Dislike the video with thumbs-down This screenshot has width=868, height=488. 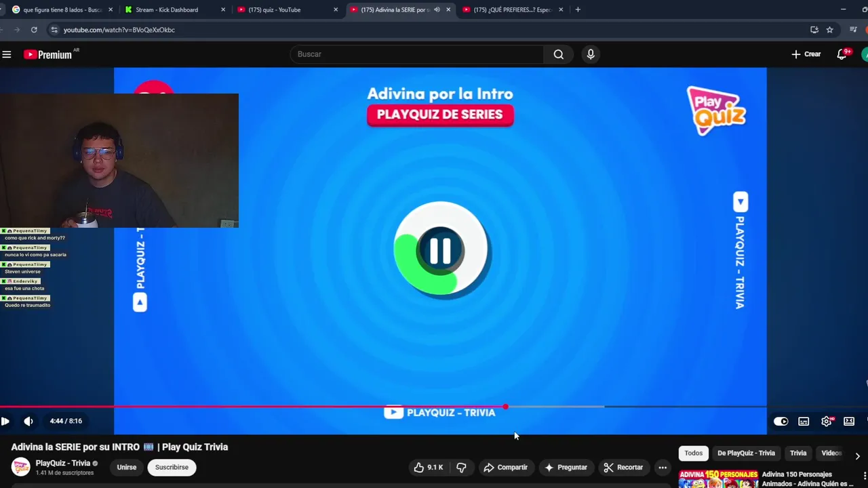pyautogui.click(x=461, y=467)
